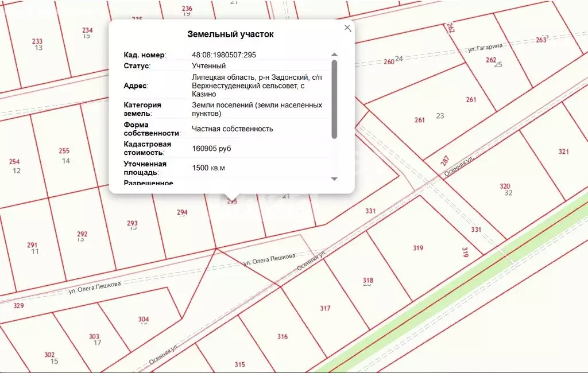Screen dimensions: 588x373
Task: Click parcel 263 on the map
Action: pyautogui.click(x=541, y=40)
